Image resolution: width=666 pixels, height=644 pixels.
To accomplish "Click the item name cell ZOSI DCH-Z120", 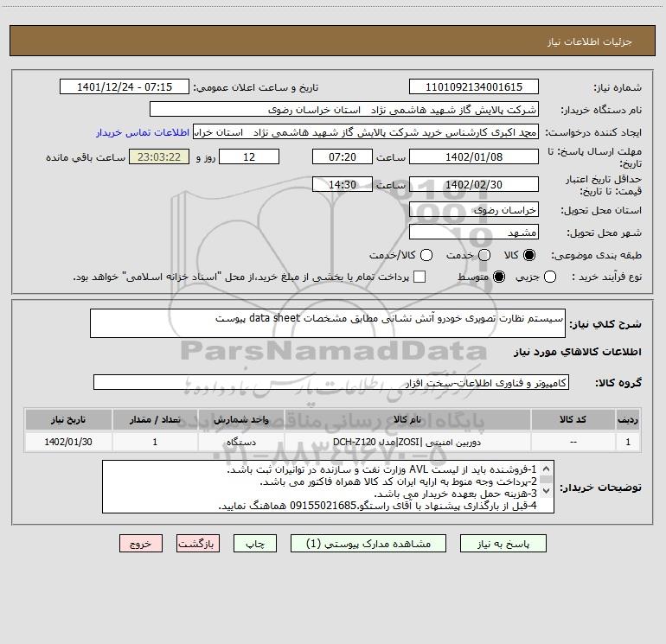I will (407, 442).
